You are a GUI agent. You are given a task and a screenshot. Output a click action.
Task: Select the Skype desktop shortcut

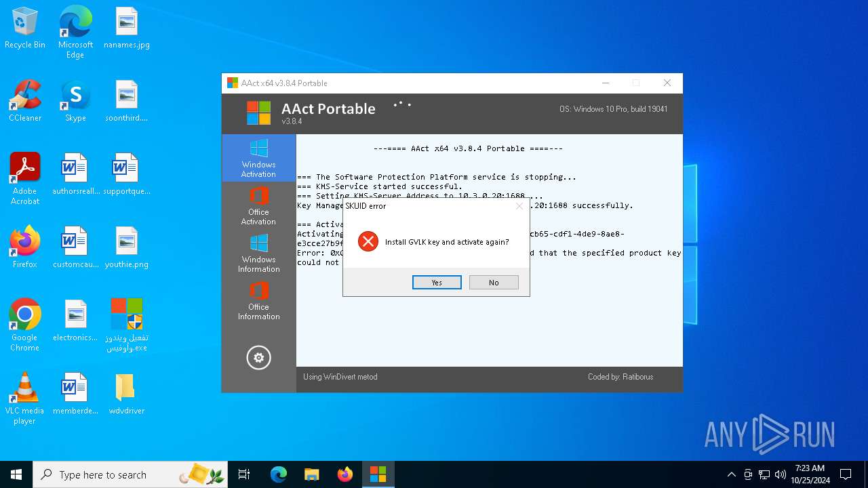pos(75,102)
